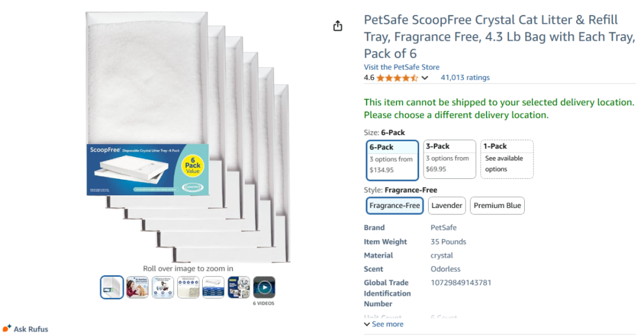Click the share icon beside the product image
Viewport: 644px width, 336px height.
pos(338,26)
